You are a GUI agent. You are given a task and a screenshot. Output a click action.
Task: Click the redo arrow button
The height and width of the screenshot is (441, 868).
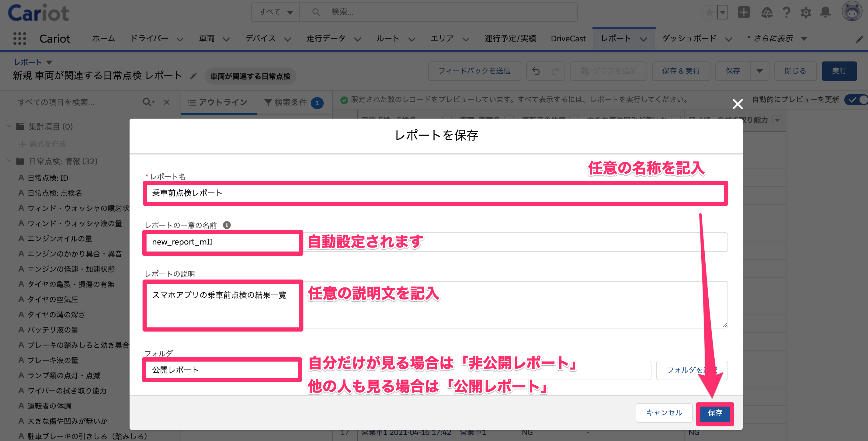pos(555,71)
